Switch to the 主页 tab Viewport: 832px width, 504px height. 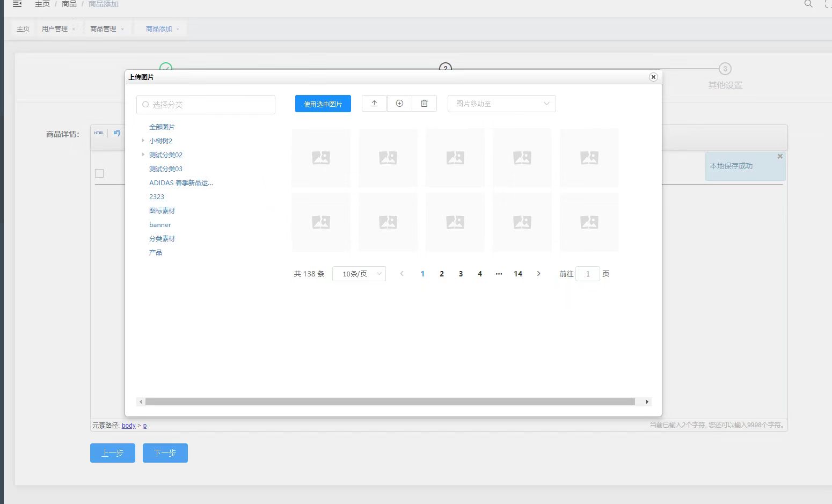(x=23, y=29)
